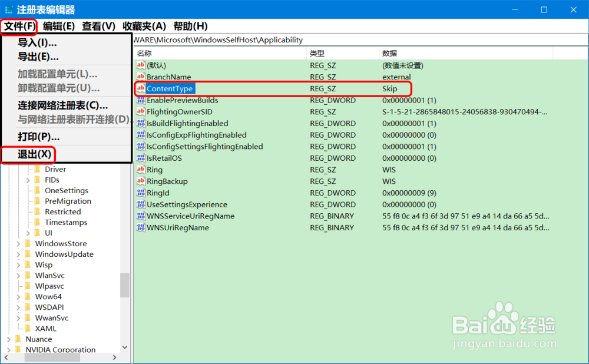Open the 查看(V) menu
This screenshot has width=589, height=364.
pos(98,27)
